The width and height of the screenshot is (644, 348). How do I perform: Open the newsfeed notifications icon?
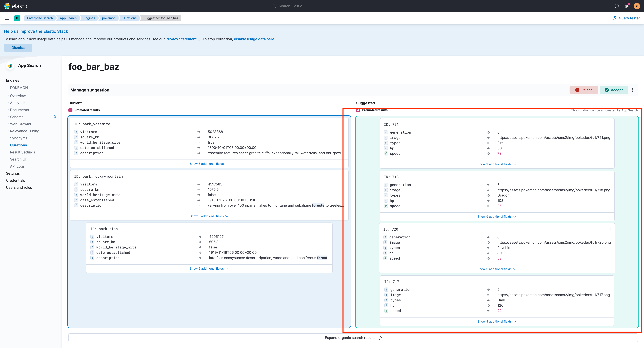(627, 6)
